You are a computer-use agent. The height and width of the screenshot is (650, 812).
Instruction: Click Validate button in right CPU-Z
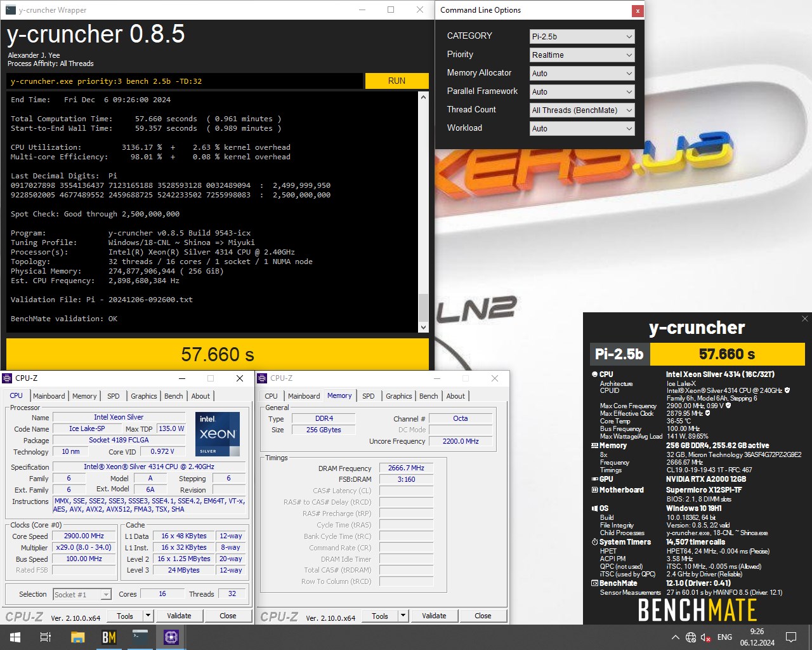434,616
